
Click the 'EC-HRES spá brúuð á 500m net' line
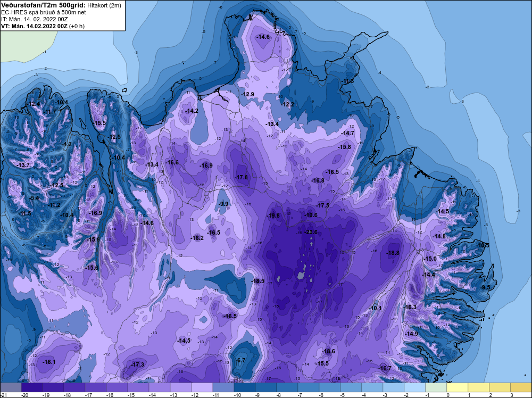click(x=44, y=12)
